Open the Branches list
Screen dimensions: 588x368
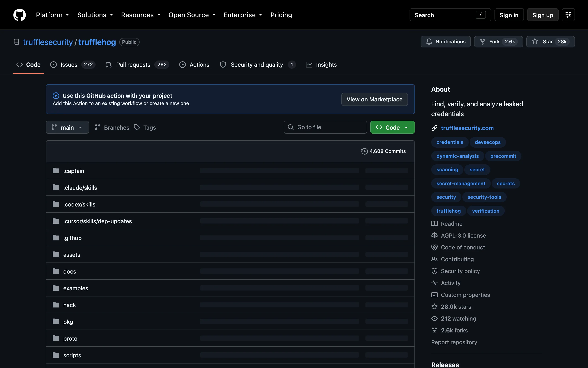[x=112, y=127]
